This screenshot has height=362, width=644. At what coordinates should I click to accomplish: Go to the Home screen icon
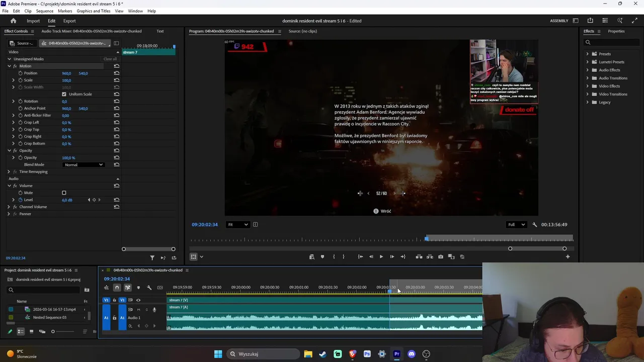pyautogui.click(x=14, y=21)
